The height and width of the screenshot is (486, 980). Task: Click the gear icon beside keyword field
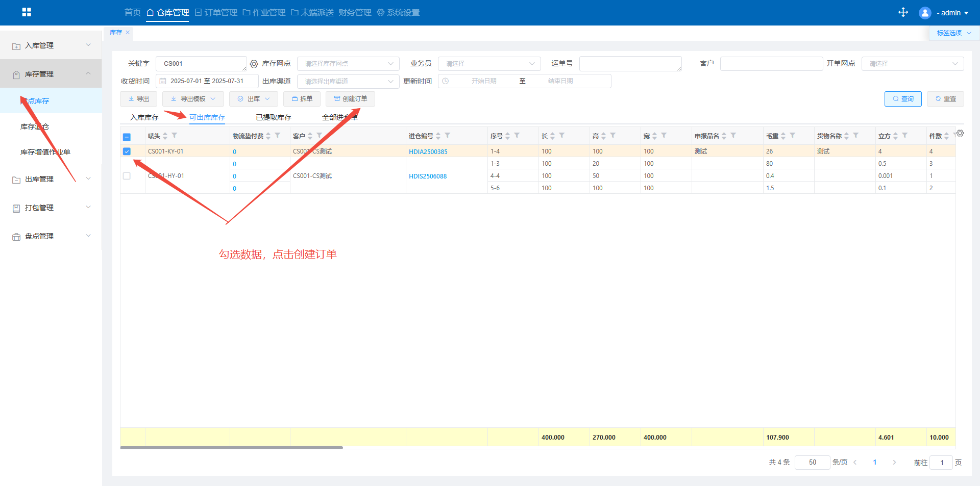click(x=254, y=64)
